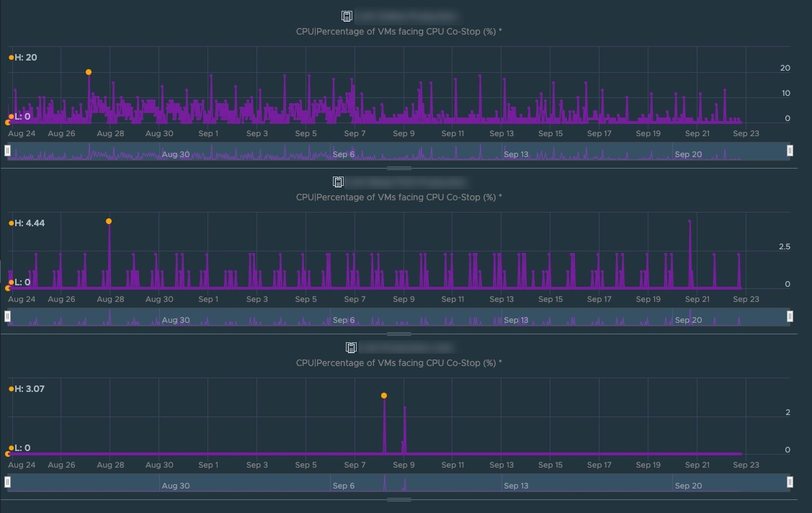
Task: Click the middle chart's left range slider handle
Action: (8, 316)
